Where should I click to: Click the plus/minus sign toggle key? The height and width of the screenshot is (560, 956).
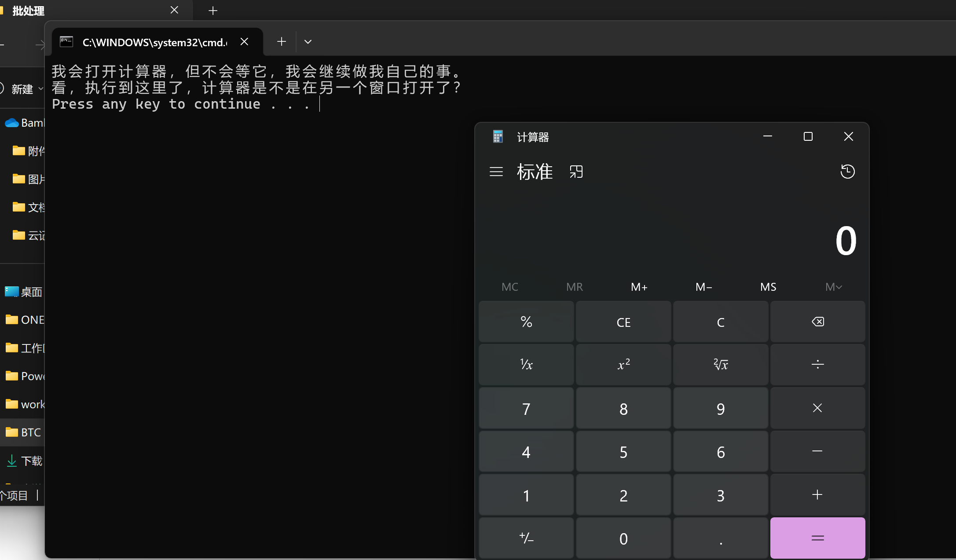pyautogui.click(x=526, y=538)
